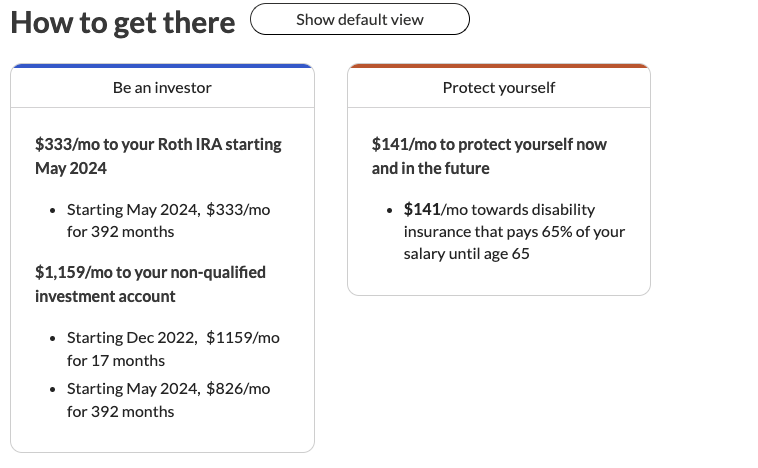Image resolution: width=758 pixels, height=468 pixels.
Task: Select the Protect yourself card header
Action: tap(498, 88)
